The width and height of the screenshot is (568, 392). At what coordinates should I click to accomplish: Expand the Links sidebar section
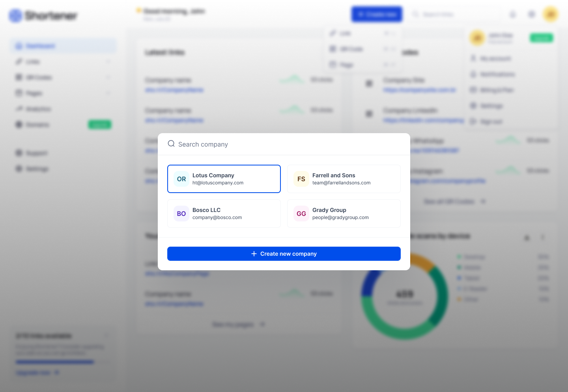[108, 61]
